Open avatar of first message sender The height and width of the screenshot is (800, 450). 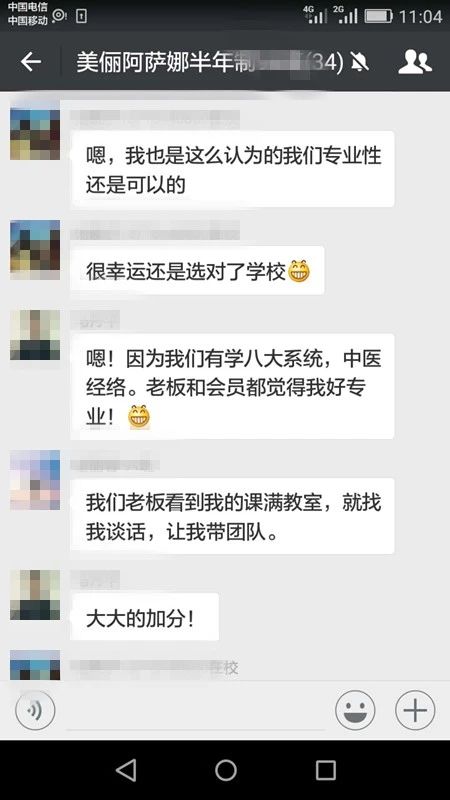tap(35, 135)
